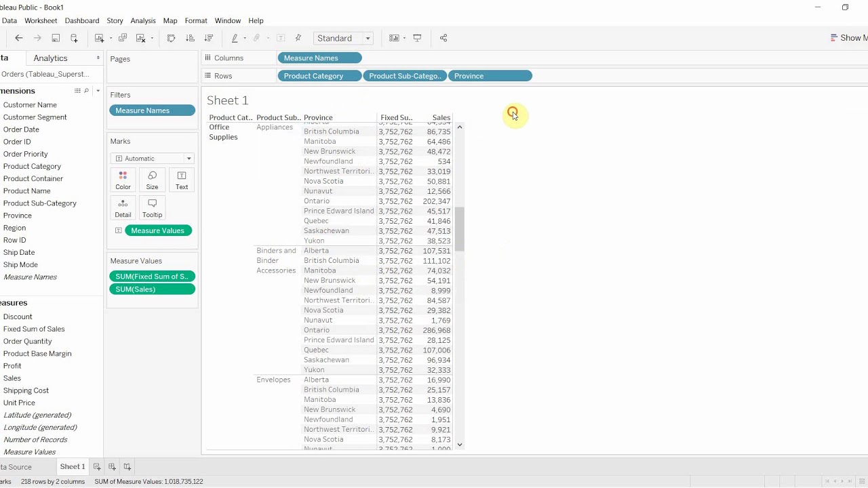The image size is (868, 488).
Task: Click the Clear Sheet toolbar icon
Action: point(140,38)
